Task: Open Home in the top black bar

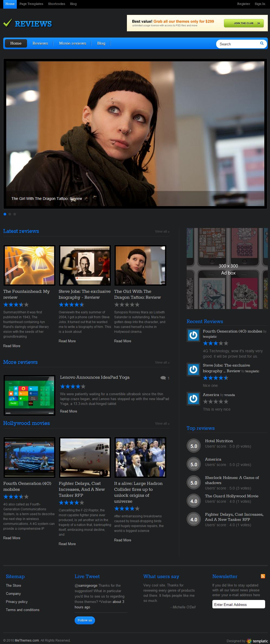Action: 10,4
